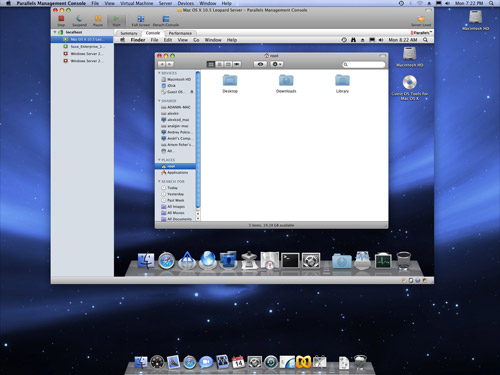500x375 pixels.
Task: Open Finder Action gear dropdown
Action: tap(277, 64)
